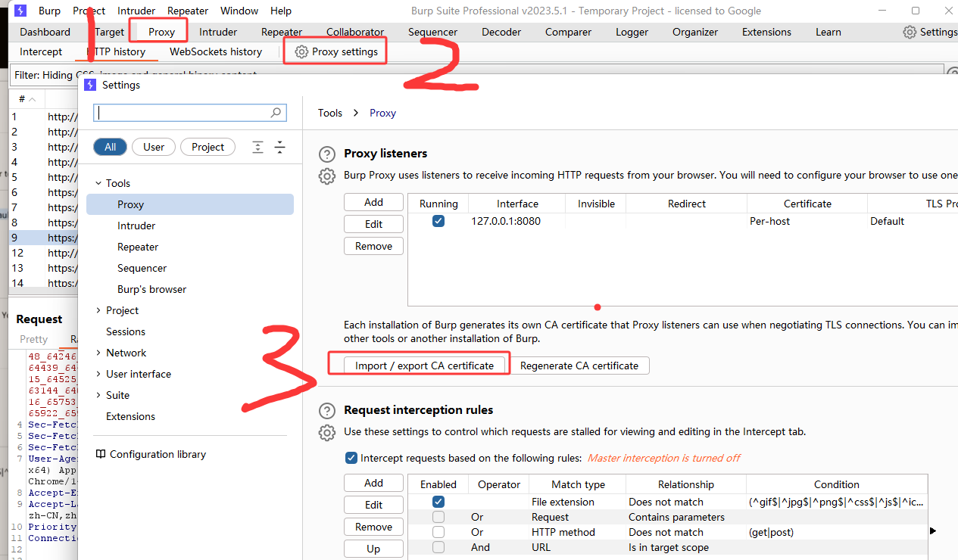
Task: Click Edit button for Proxy listeners
Action: point(373,224)
